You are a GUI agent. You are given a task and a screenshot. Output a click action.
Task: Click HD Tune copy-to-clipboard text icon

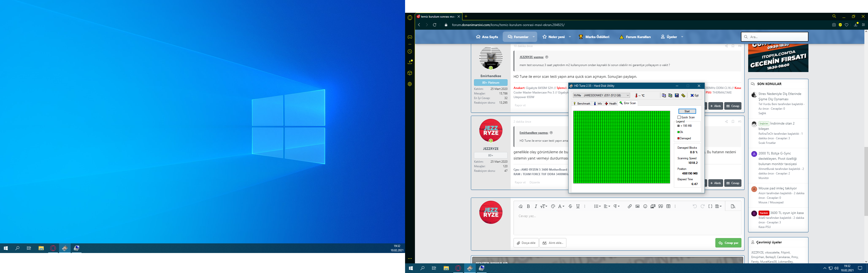click(x=664, y=96)
